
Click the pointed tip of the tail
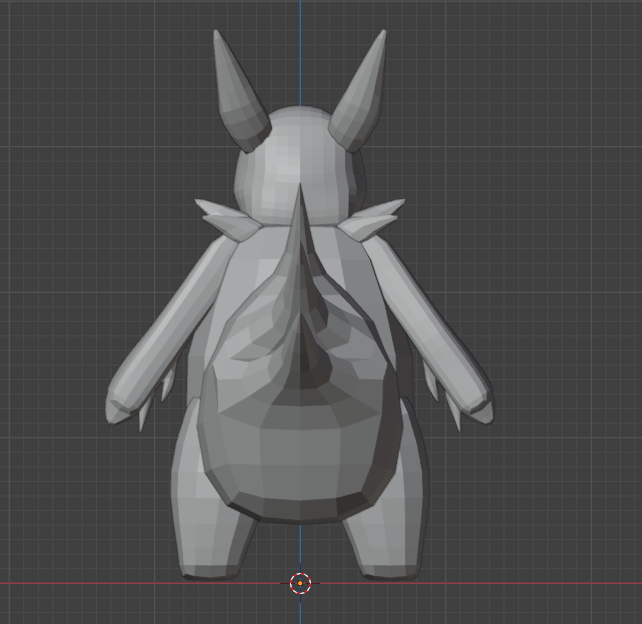pos(298,200)
